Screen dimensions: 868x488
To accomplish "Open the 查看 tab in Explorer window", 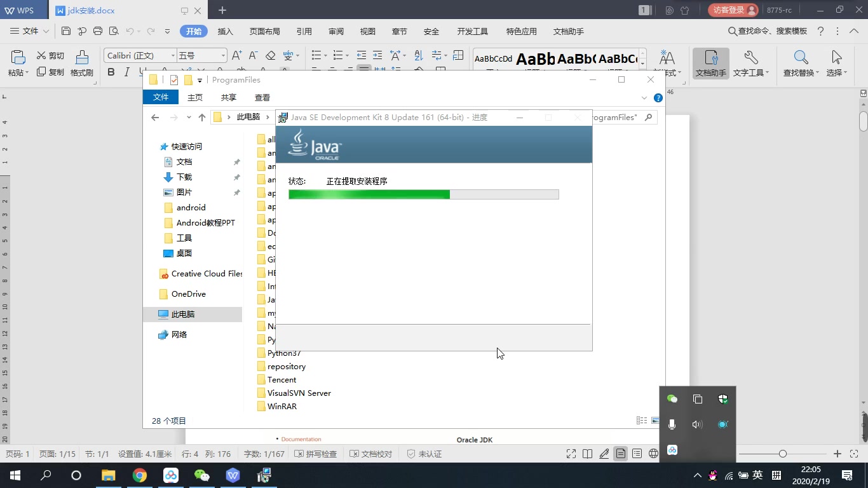I will tap(262, 97).
